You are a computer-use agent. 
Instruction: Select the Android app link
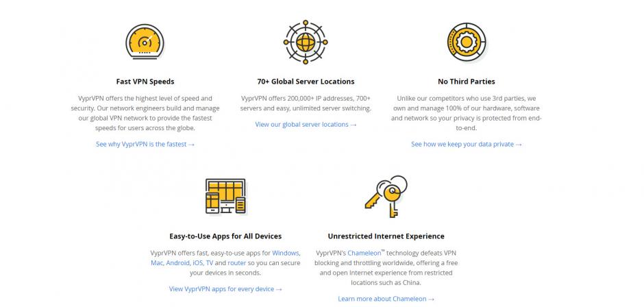point(177,262)
